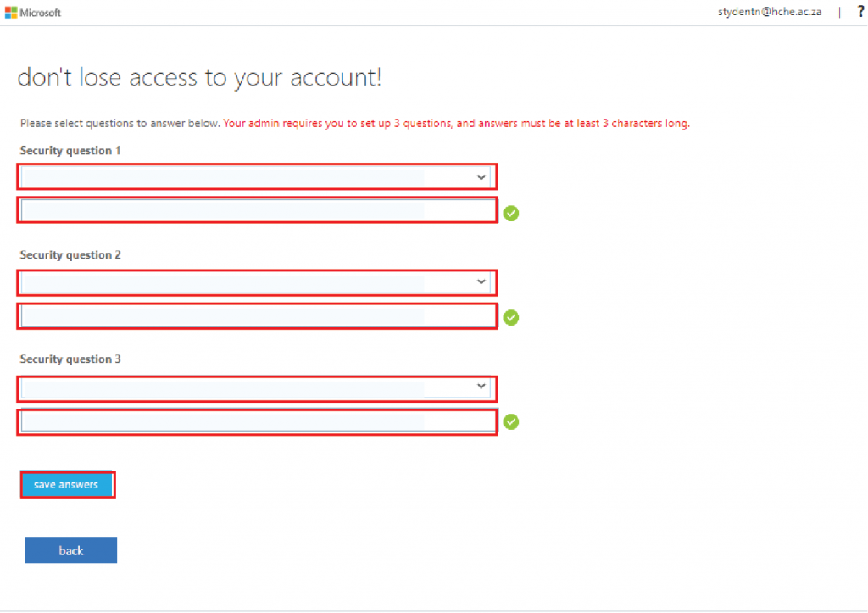
Task: Focus the answer field for Security question 3
Action: pyautogui.click(x=257, y=422)
